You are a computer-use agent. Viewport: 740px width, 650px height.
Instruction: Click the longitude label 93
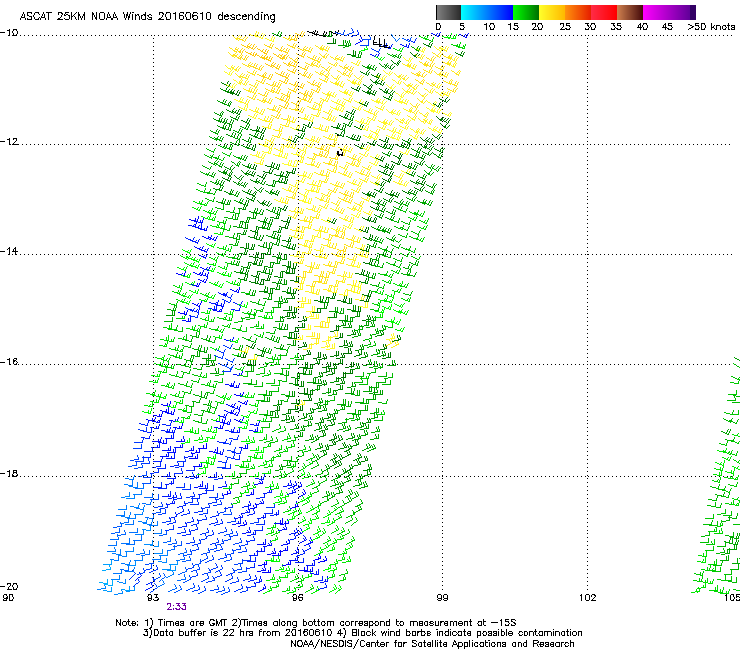tap(153, 598)
